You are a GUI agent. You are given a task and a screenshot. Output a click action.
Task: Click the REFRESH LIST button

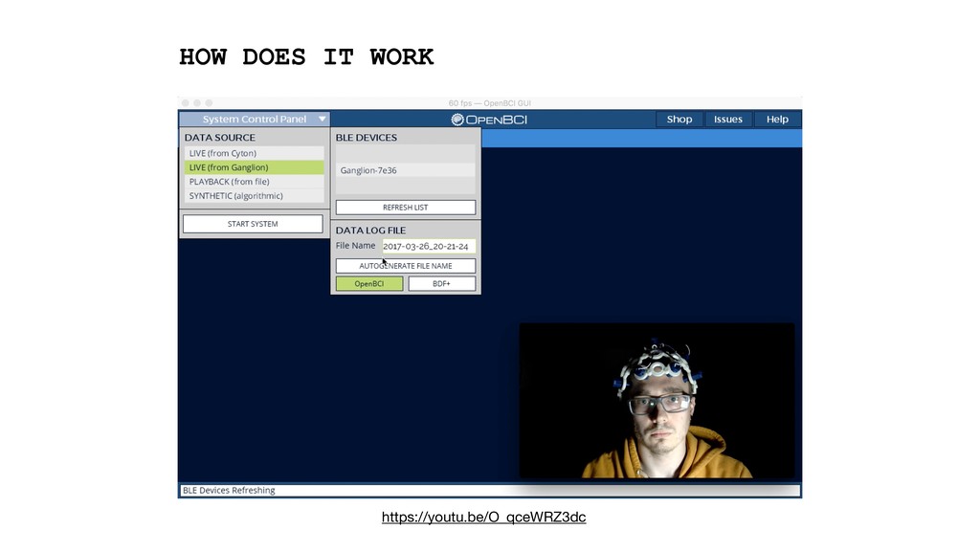point(405,208)
